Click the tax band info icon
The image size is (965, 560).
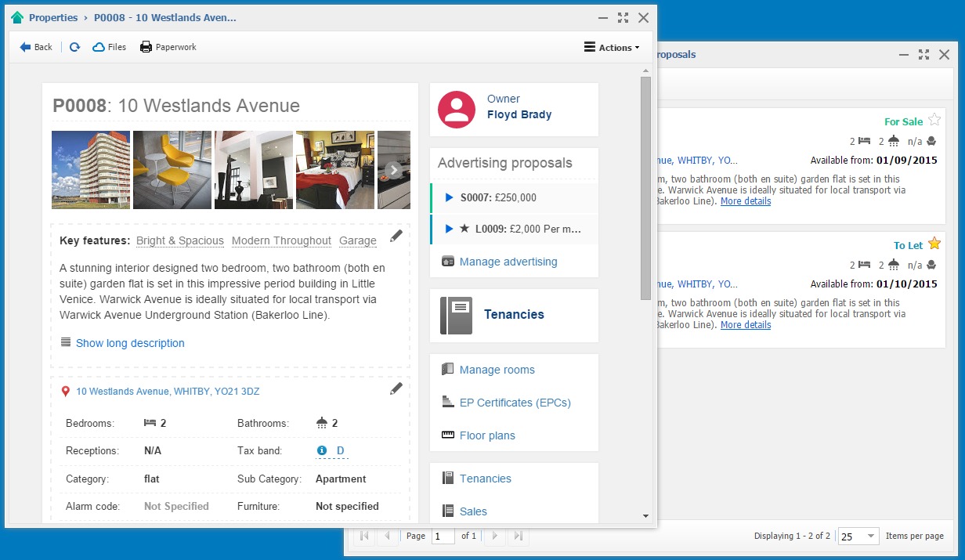pos(321,450)
